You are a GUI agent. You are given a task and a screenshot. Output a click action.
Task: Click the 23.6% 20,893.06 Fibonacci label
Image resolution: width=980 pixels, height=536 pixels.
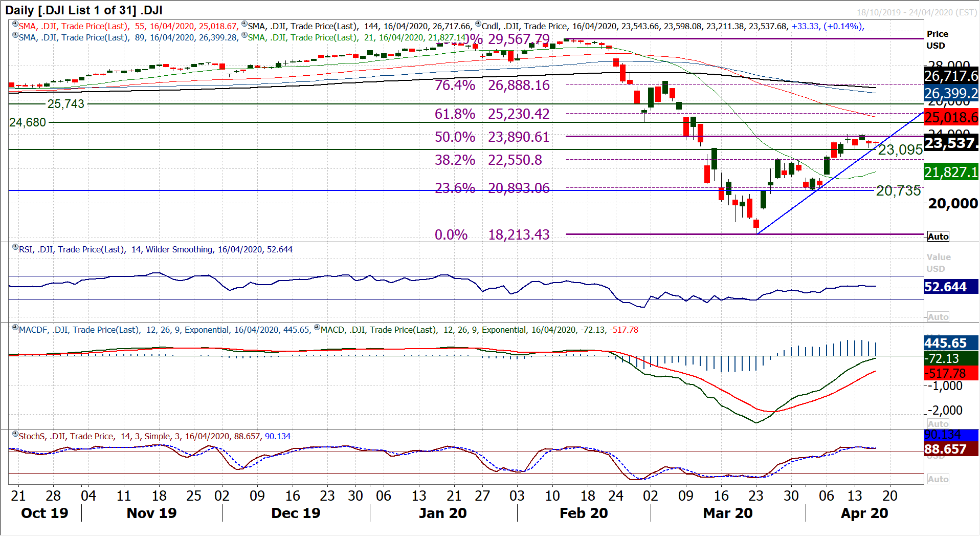pyautogui.click(x=492, y=188)
